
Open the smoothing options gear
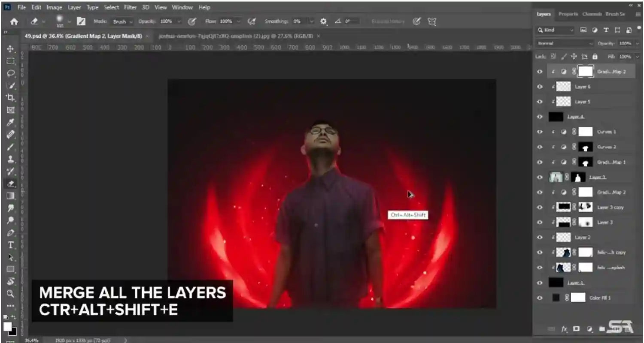tap(324, 21)
